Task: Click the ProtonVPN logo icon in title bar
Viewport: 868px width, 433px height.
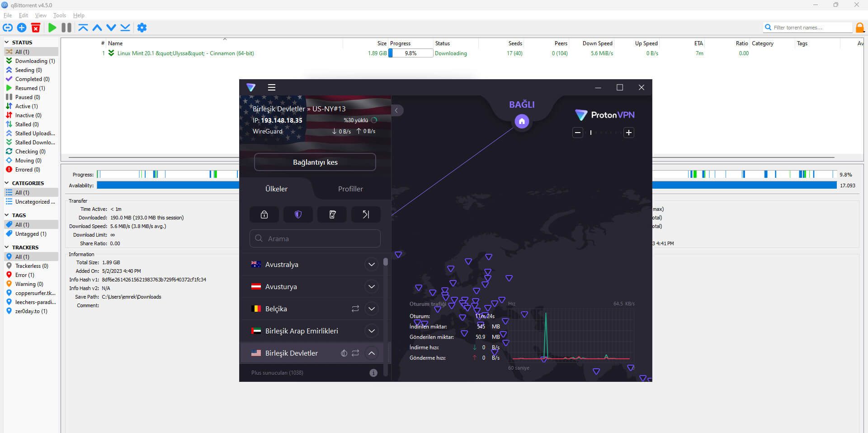Action: 251,87
